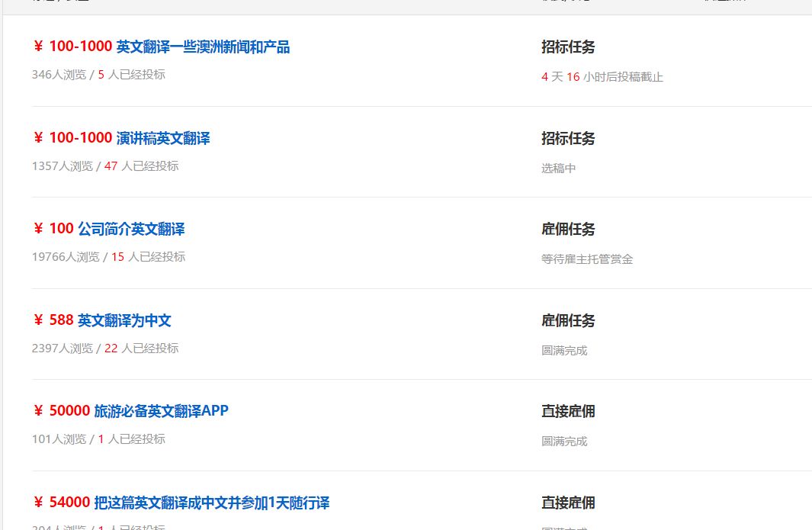Image resolution: width=812 pixels, height=530 pixels.
Task: Click 4天16小时后投稿截止 deadline text
Action: (x=602, y=77)
